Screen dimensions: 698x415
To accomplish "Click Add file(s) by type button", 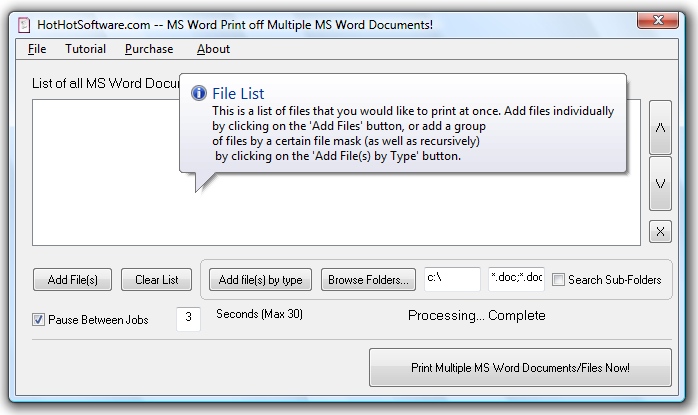I will 260,280.
